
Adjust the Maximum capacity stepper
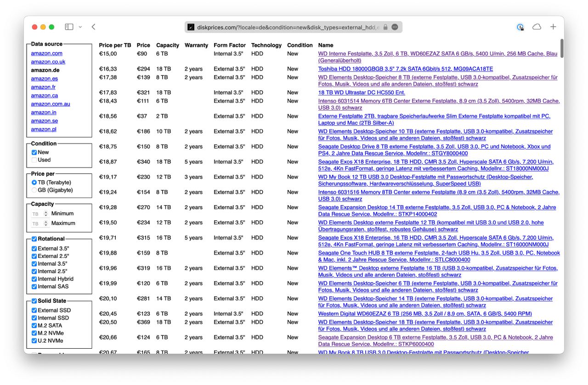[x=45, y=223]
